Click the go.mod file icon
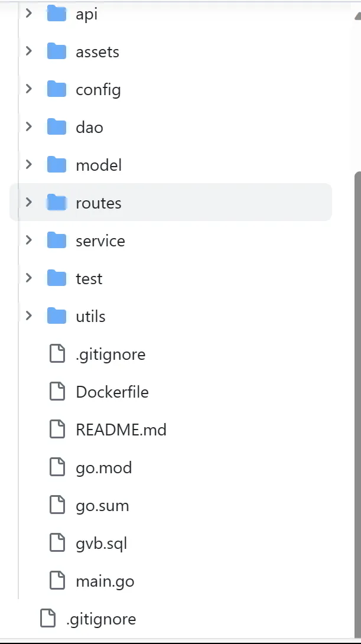This screenshot has height=644, width=361. click(x=57, y=468)
